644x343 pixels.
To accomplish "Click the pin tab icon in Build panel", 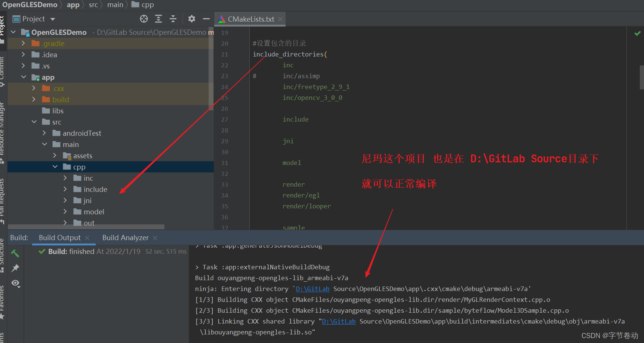I will (x=15, y=268).
